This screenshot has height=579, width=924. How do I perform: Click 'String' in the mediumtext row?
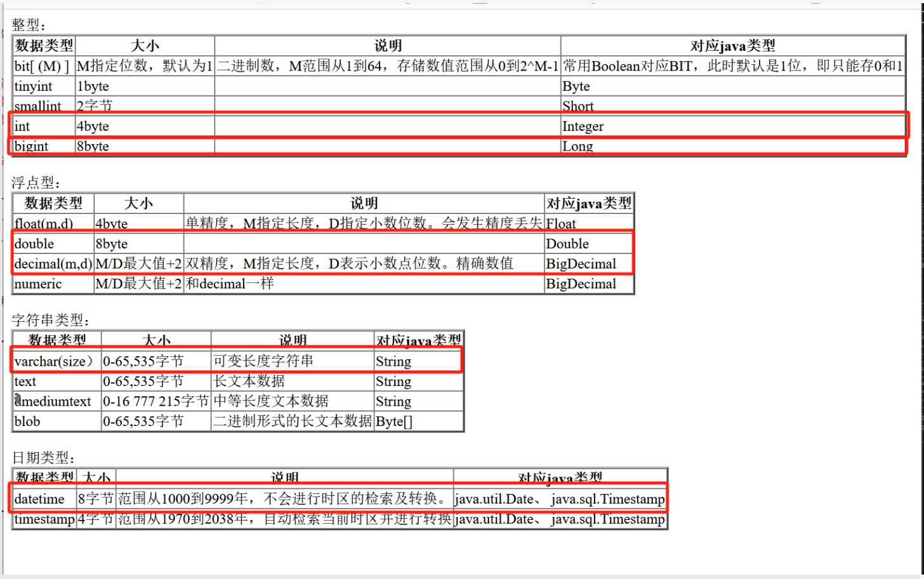tap(419, 401)
